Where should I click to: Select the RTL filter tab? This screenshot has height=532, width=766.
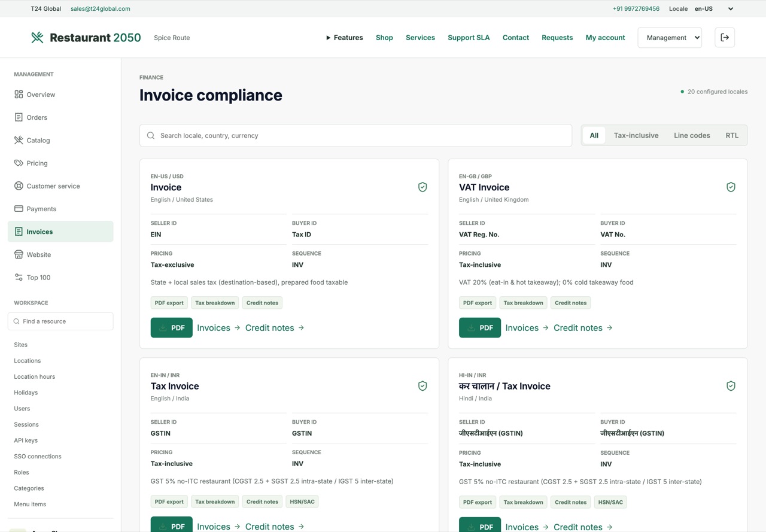pyautogui.click(x=732, y=135)
